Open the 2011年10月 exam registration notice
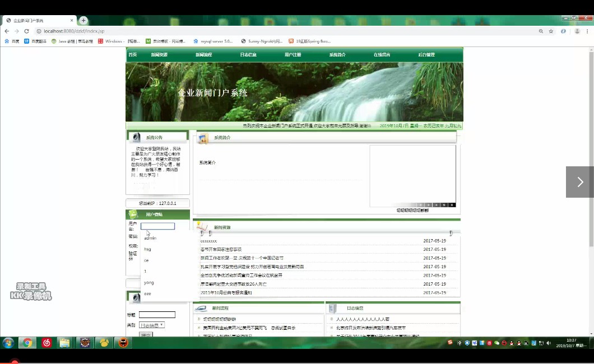Screen dimensions: 594x364 (x=226, y=293)
